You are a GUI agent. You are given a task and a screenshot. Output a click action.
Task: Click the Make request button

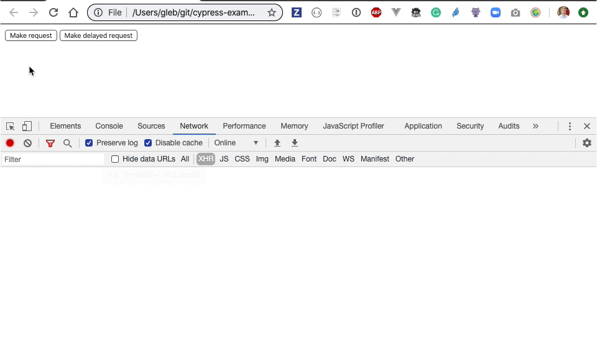point(31,35)
